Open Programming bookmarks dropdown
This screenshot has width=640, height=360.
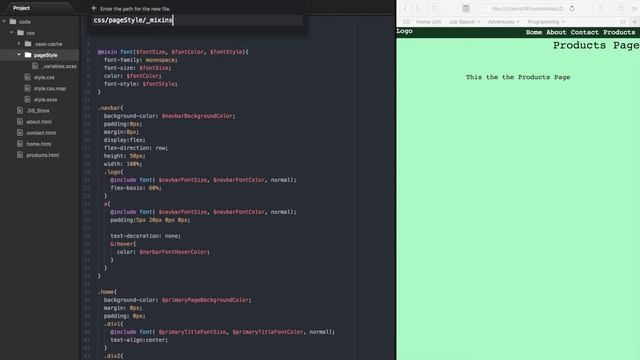tap(546, 22)
